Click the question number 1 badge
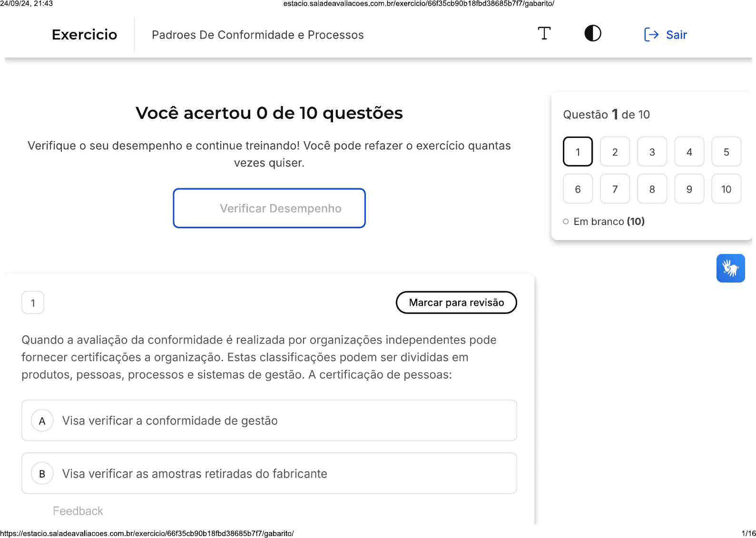Screen dimensions: 756x538 click(33, 303)
